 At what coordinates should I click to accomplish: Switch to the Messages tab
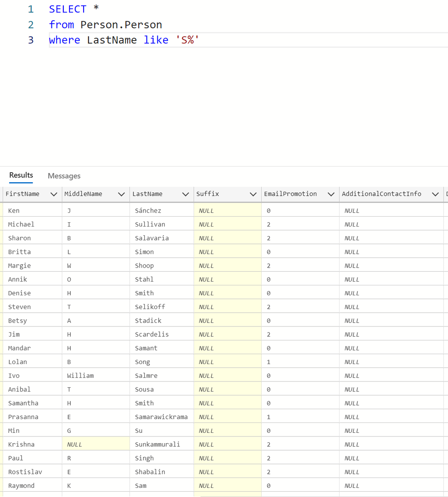[x=64, y=176]
